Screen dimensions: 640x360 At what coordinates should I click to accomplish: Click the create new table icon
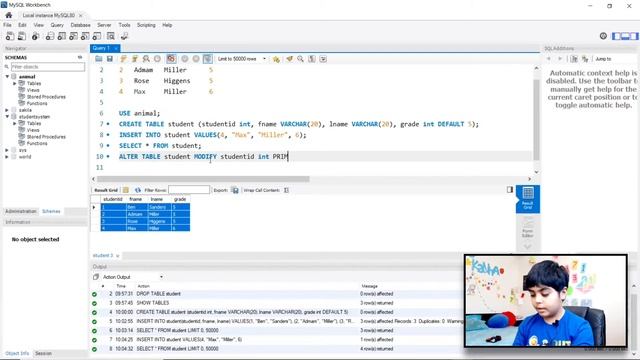(62, 36)
